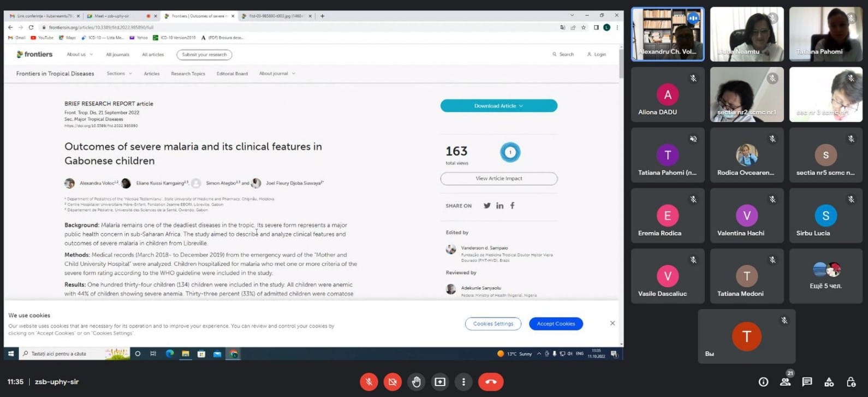Click the View Article Impact button
The width and height of the screenshot is (868, 397).
(498, 179)
